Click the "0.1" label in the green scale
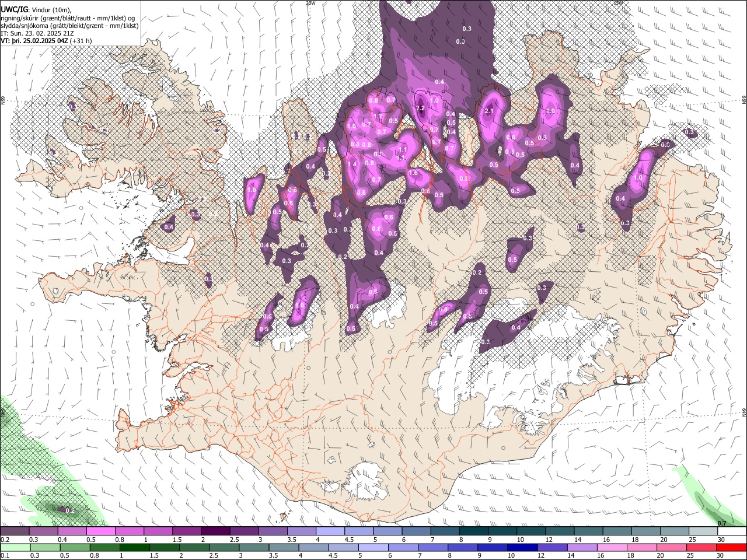The image size is (747, 560). (5, 556)
